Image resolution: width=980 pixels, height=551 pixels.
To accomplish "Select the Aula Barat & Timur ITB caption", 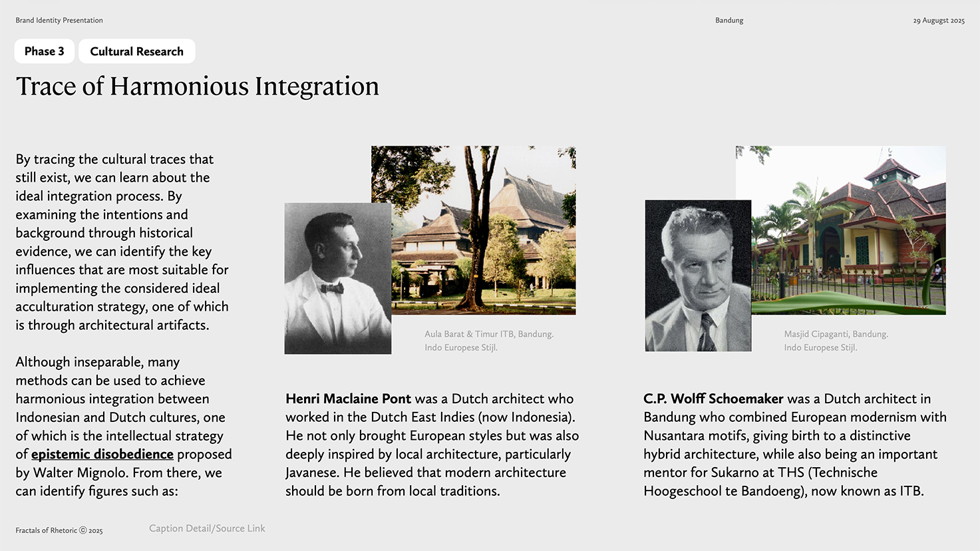I will [x=489, y=334].
